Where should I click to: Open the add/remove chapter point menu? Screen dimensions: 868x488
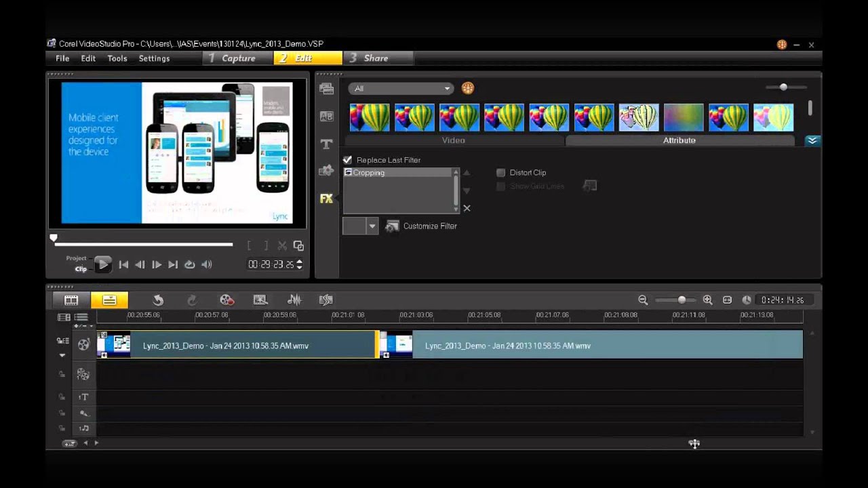(81, 326)
